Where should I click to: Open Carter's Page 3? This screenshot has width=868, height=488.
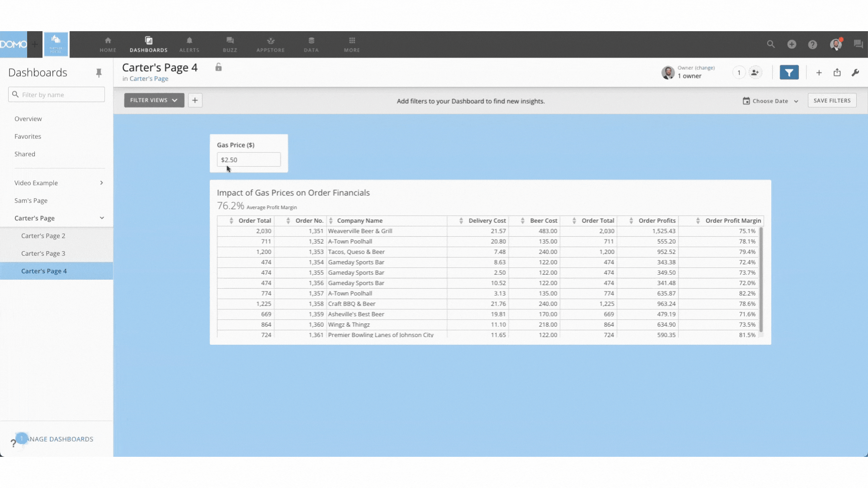click(43, 253)
